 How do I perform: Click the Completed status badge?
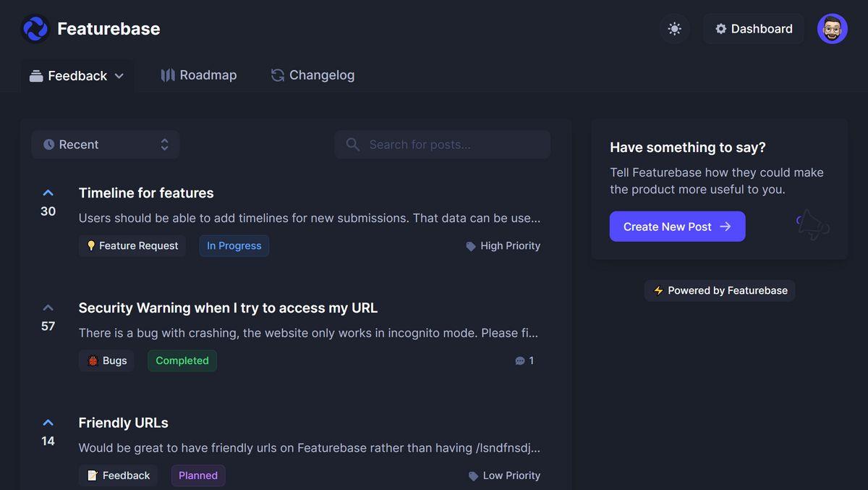182,360
